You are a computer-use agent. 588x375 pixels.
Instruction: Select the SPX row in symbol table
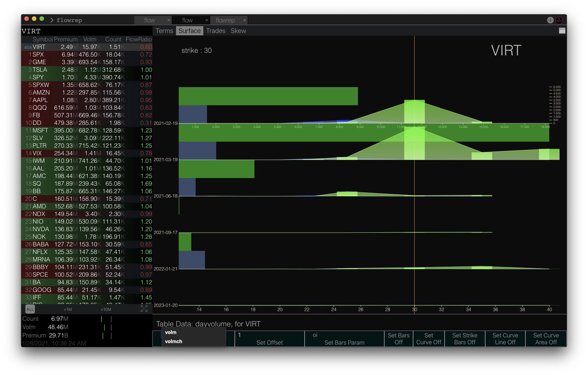point(87,54)
